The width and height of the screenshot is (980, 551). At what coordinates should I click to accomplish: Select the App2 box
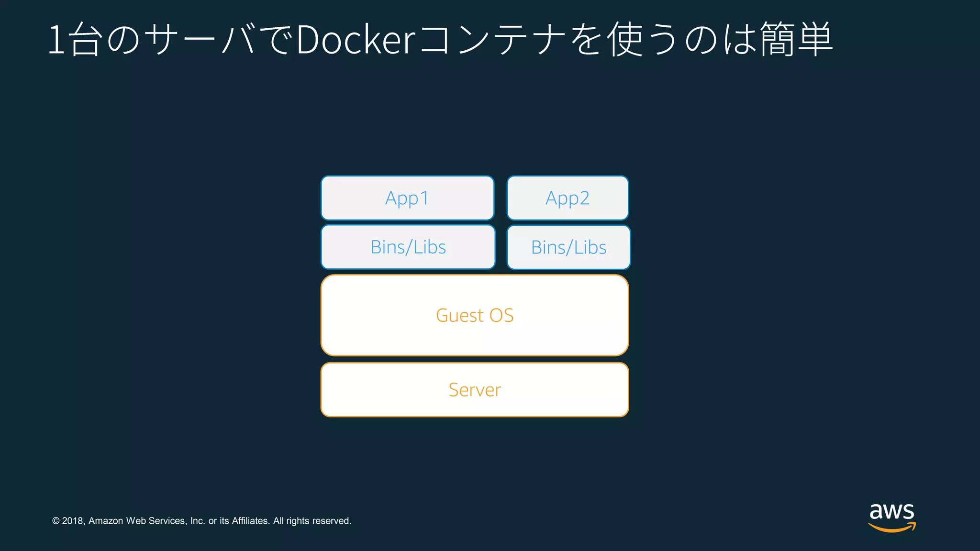tap(568, 198)
